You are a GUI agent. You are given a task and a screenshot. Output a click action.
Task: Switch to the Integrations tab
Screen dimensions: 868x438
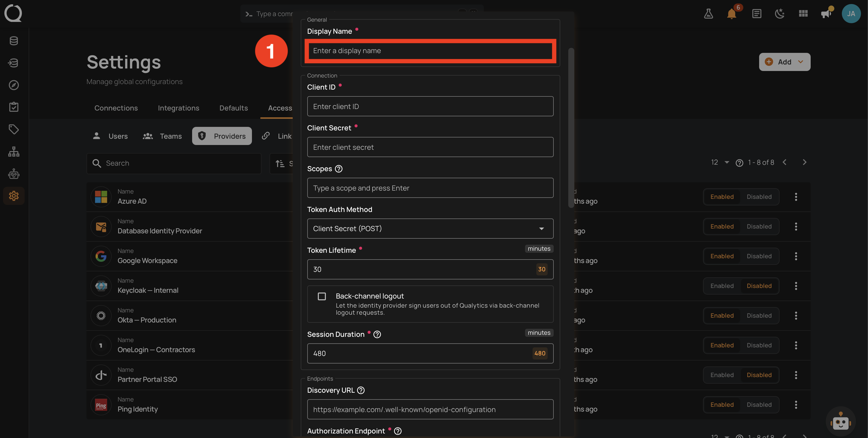(179, 108)
